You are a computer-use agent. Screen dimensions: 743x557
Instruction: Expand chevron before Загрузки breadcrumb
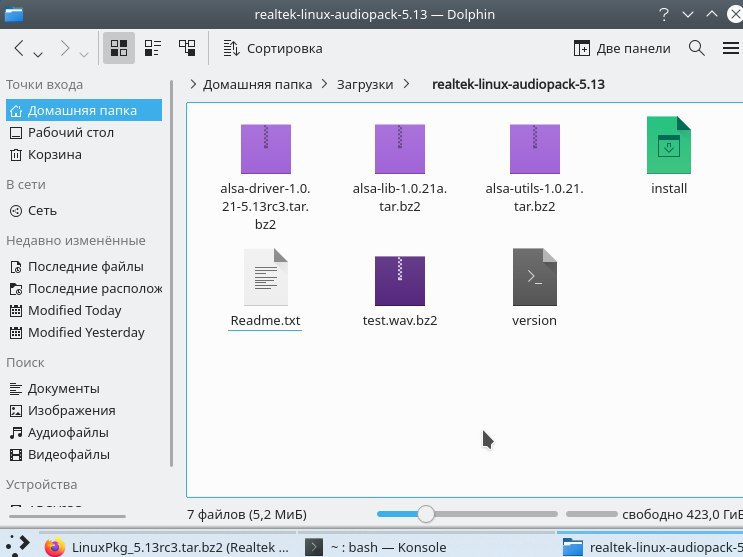[x=325, y=84]
